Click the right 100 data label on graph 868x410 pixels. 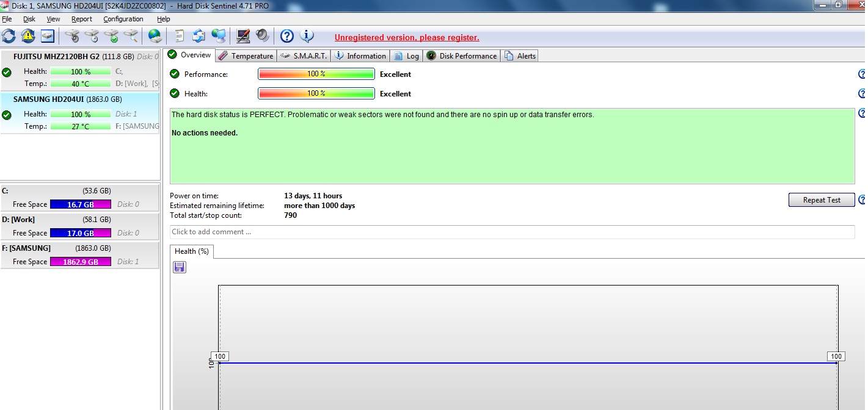tap(836, 356)
